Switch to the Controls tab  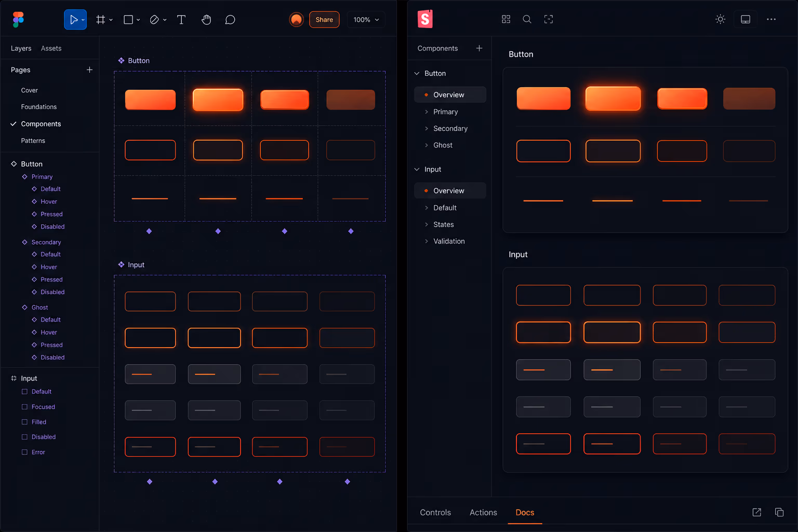tap(435, 512)
